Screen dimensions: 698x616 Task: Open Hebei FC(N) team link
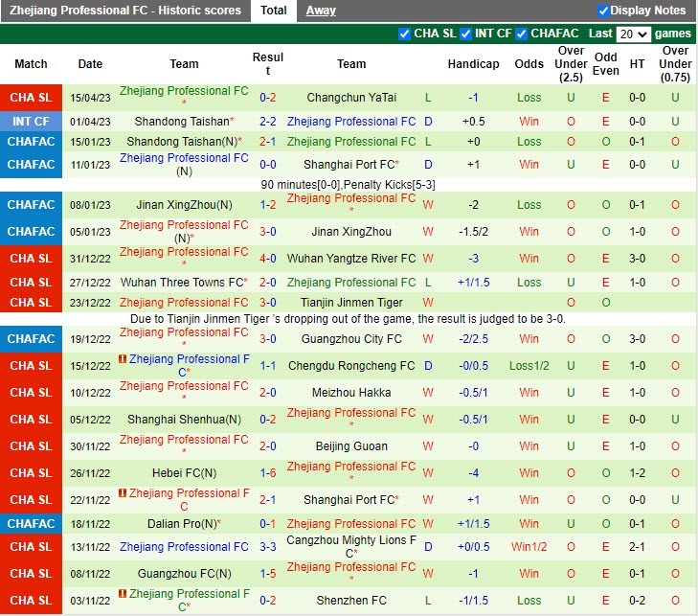[x=184, y=473]
